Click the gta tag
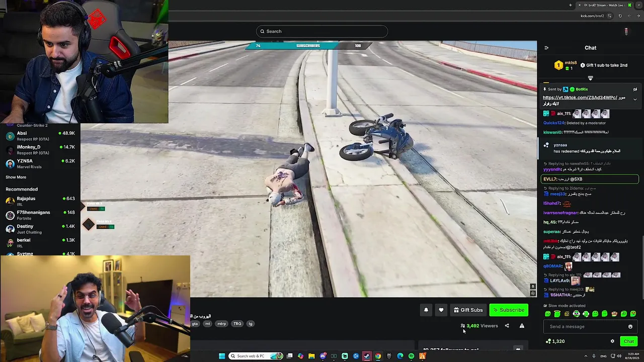Screen dimensions: 644x362 pos(195,324)
